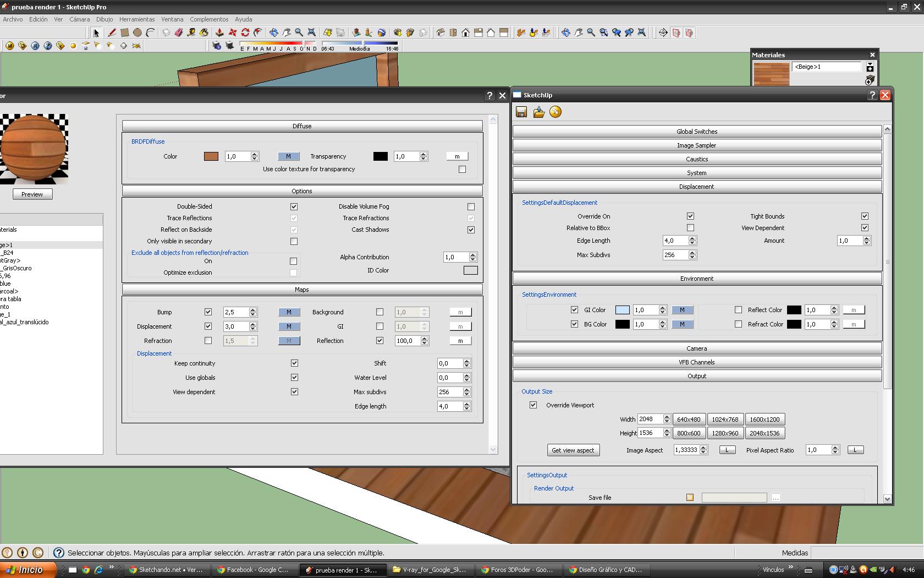Toggle Keep continuity checkbox
Image resolution: width=924 pixels, height=578 pixels.
tap(294, 363)
